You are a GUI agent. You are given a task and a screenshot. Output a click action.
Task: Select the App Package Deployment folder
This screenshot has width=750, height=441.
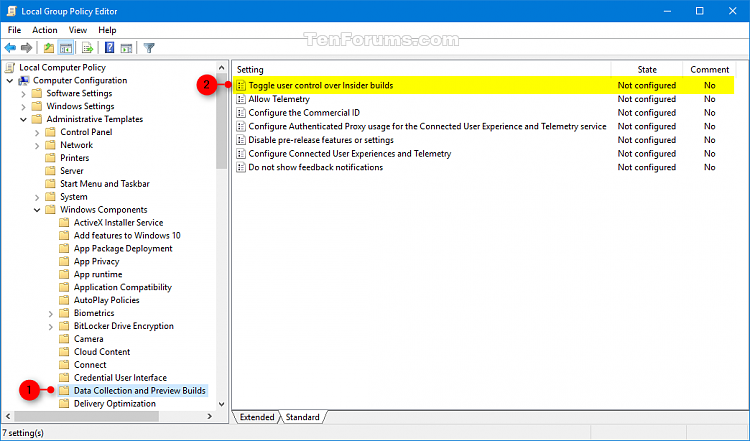[x=123, y=248]
